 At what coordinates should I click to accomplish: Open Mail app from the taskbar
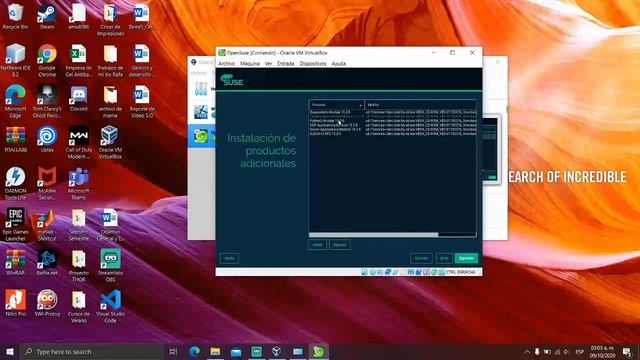tap(236, 351)
